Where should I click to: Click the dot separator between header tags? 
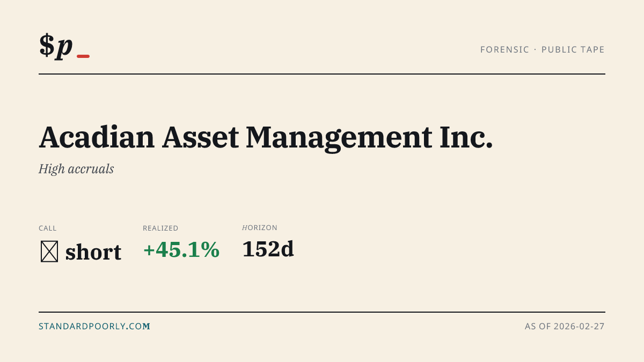click(x=535, y=50)
